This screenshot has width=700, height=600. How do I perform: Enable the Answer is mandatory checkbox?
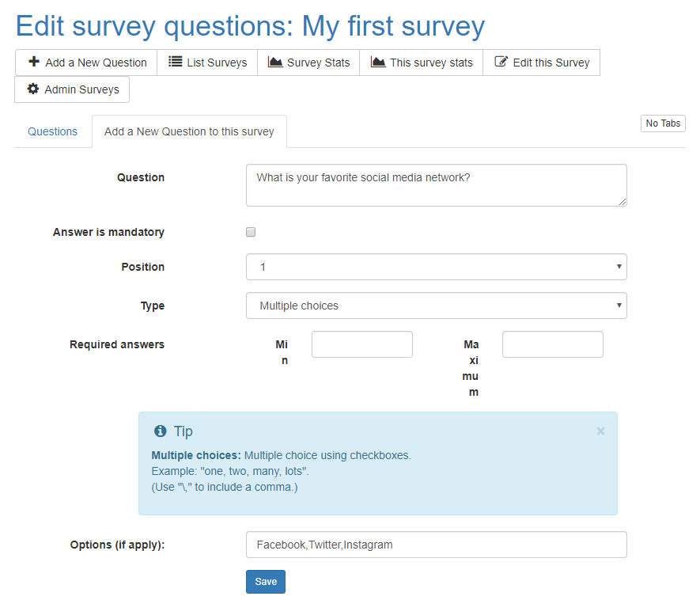click(251, 232)
